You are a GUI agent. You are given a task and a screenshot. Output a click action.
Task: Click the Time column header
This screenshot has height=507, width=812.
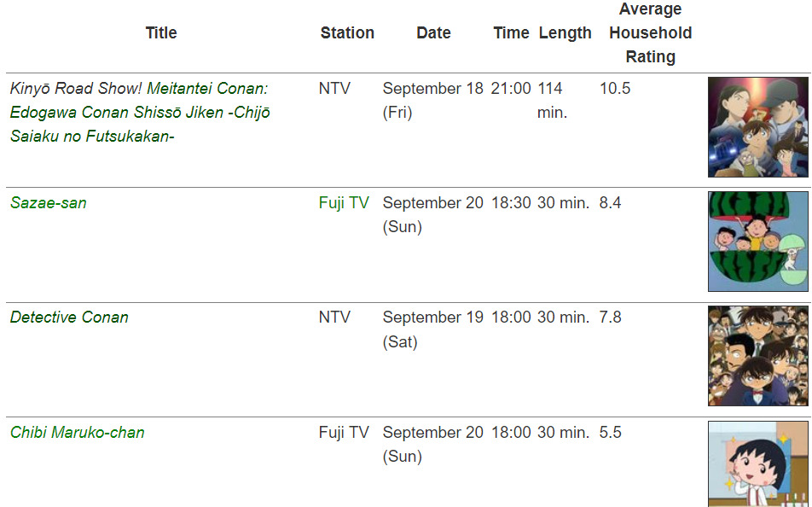(x=511, y=33)
